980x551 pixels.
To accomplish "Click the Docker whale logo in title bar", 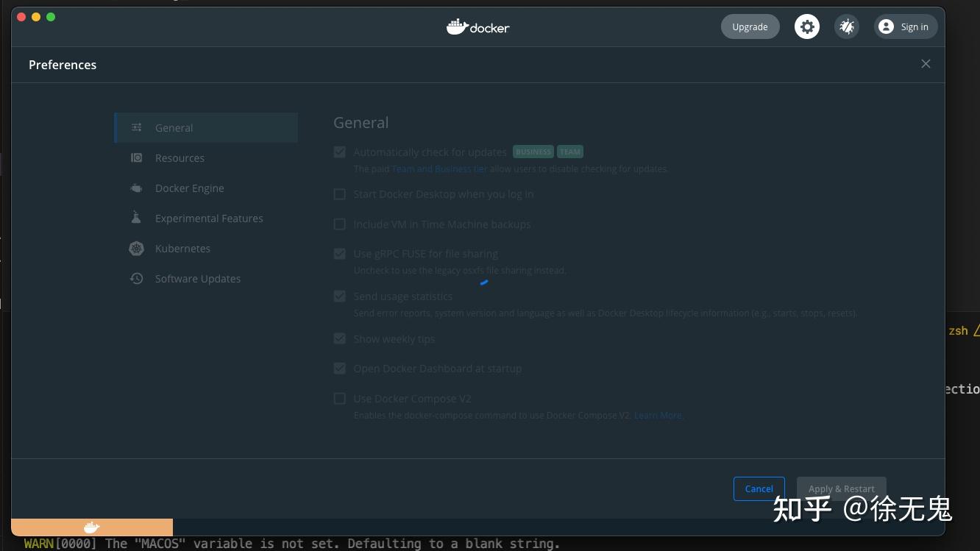I will [478, 27].
